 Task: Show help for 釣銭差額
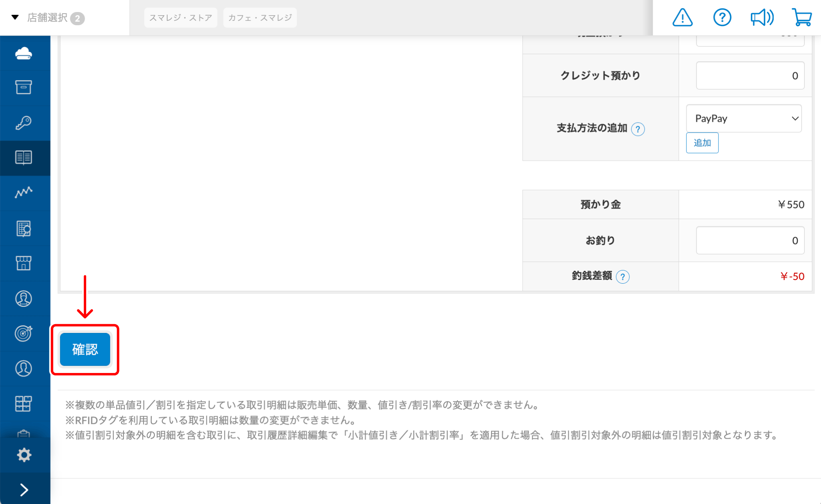[623, 276]
